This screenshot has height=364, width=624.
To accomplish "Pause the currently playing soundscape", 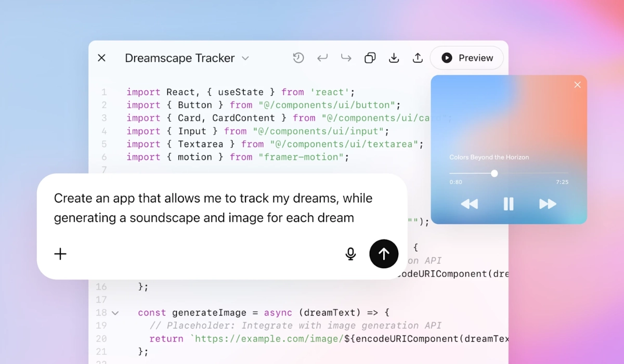I will point(509,204).
